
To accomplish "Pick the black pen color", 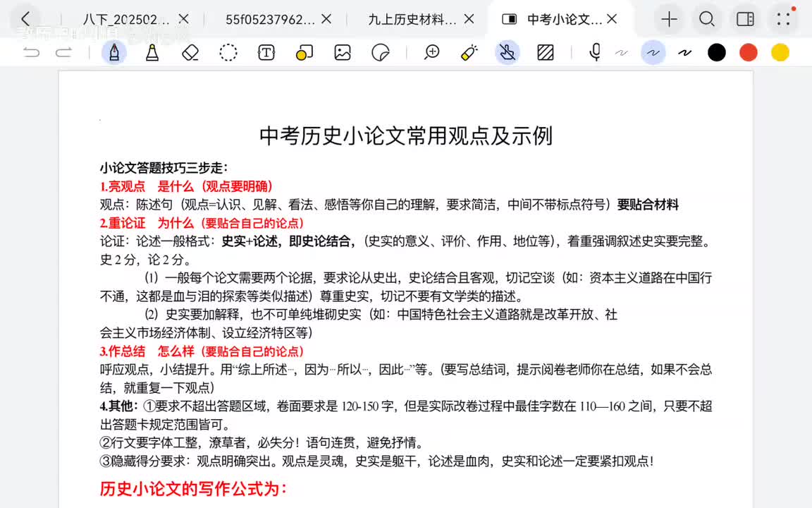I will (x=717, y=52).
